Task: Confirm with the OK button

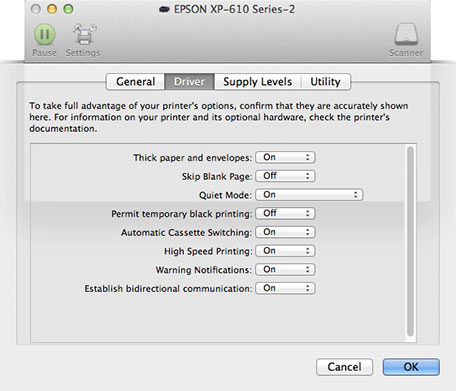Action: 411,367
